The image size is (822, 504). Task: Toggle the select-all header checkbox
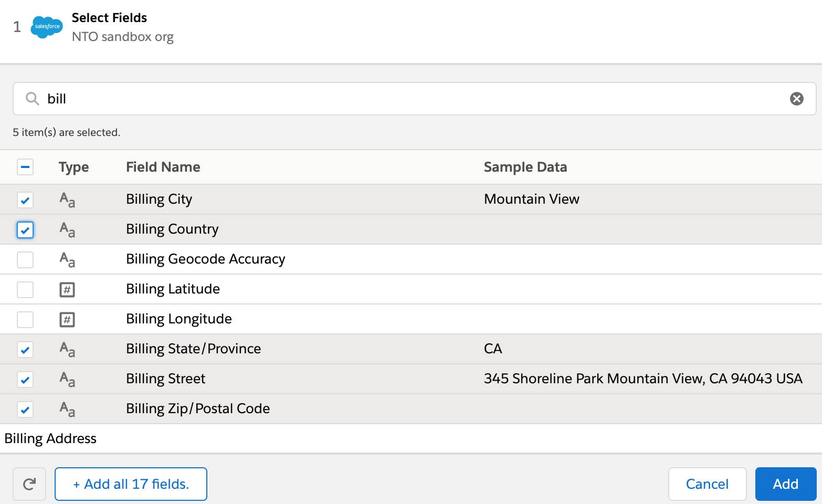(25, 167)
